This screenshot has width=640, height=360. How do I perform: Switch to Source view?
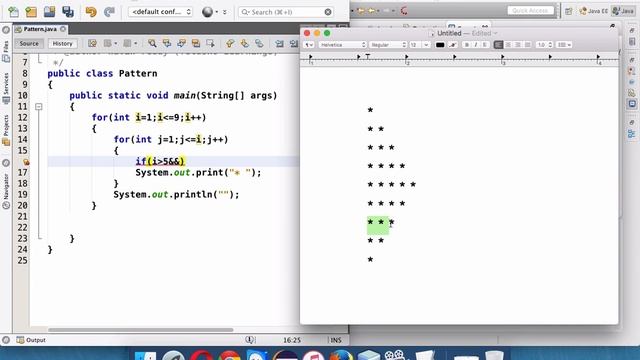click(29, 43)
